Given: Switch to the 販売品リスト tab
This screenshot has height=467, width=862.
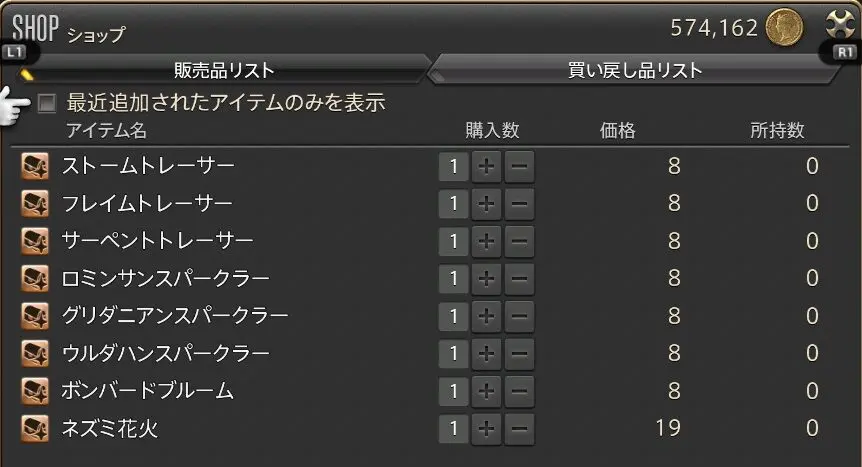Looking at the screenshot, I should click(224, 70).
